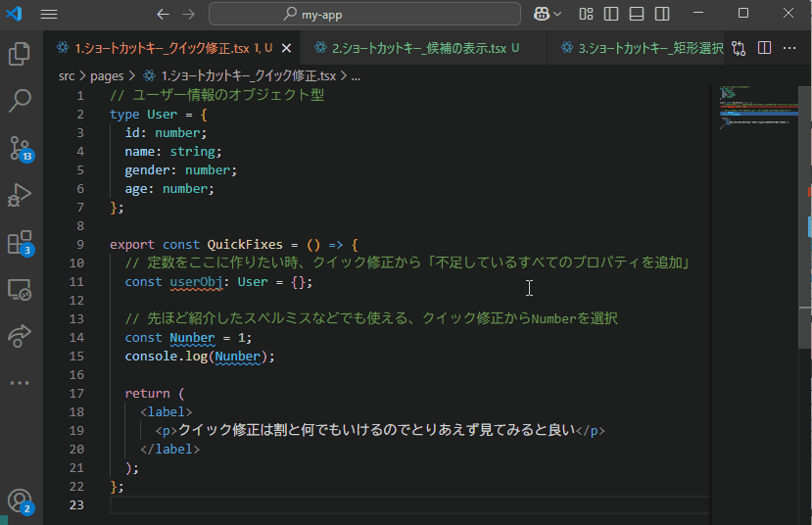Viewport: 812px width, 525px height.
Task: Select the pages breadcrumb
Action: point(107,76)
